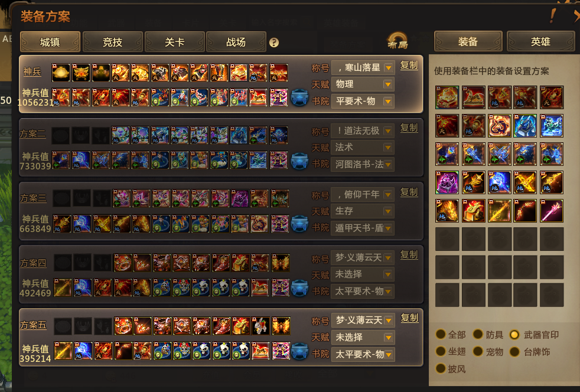Click blue cauldron icon in 神兵 scheme row
This screenshot has width=580, height=392.
coord(299,97)
